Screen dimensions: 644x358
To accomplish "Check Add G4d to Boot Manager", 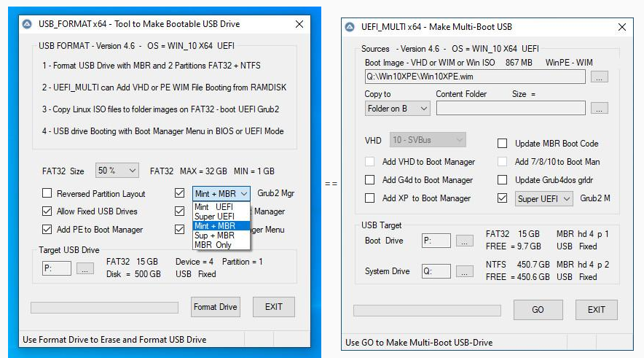I will (x=370, y=180).
